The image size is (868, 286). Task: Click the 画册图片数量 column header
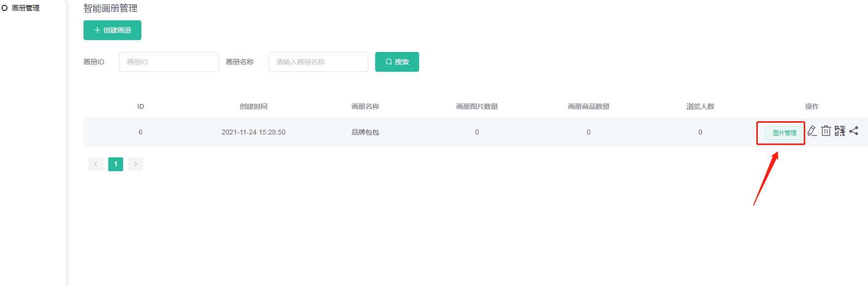[477, 106]
